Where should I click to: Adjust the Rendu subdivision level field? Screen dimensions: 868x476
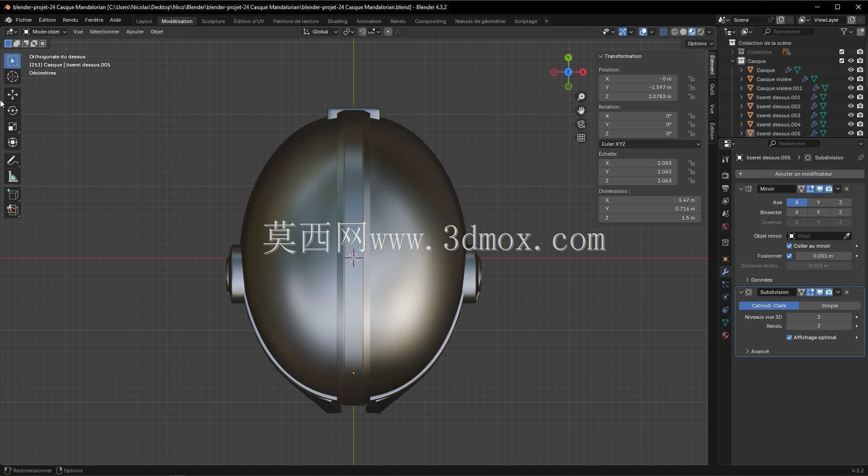[819, 326]
